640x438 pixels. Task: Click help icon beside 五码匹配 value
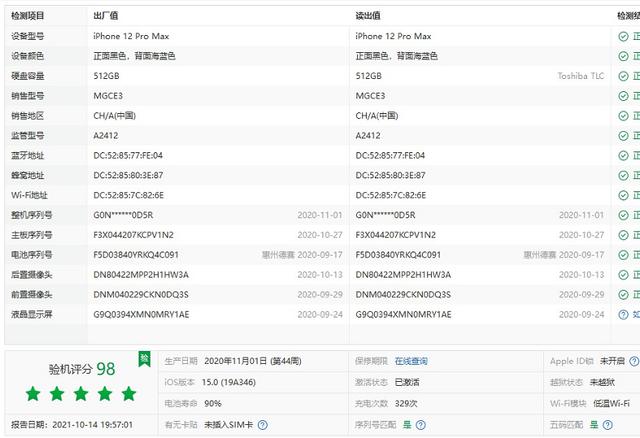607,425
